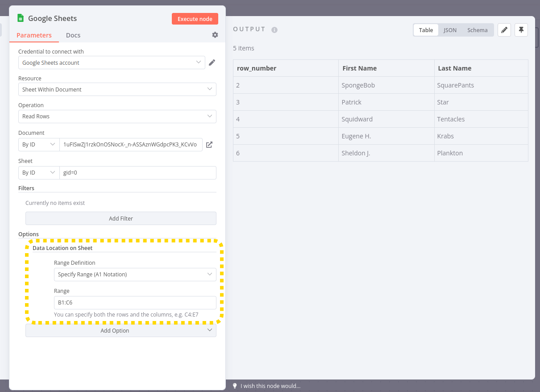
Task: Pin the output data with pin icon
Action: (521, 30)
